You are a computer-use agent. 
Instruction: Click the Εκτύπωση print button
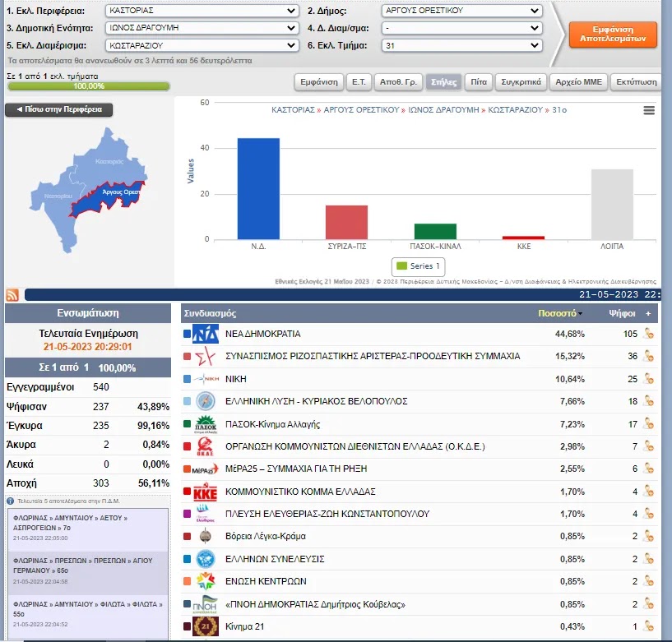click(x=637, y=82)
